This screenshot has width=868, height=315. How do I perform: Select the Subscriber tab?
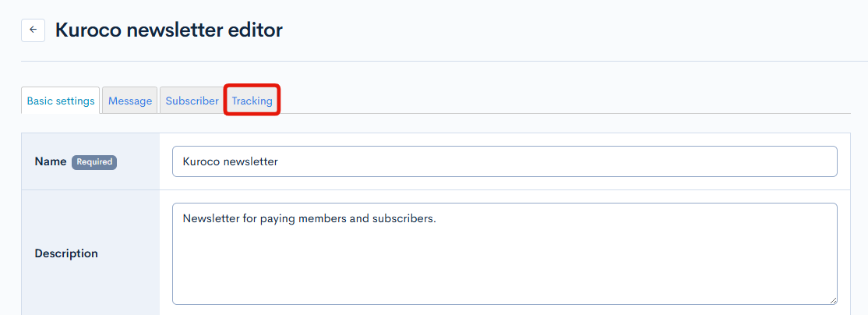coord(192,101)
